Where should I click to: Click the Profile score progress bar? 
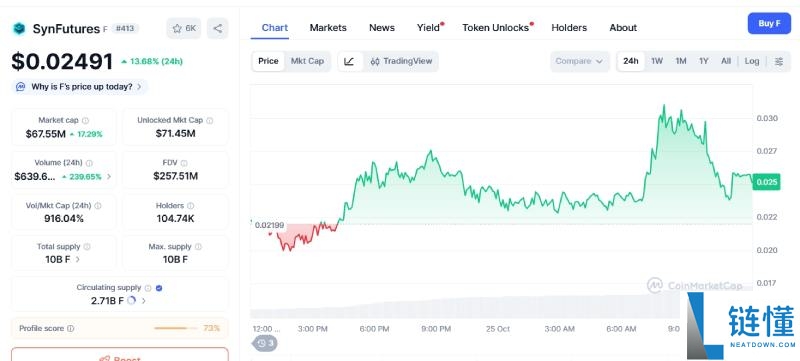pos(175,328)
